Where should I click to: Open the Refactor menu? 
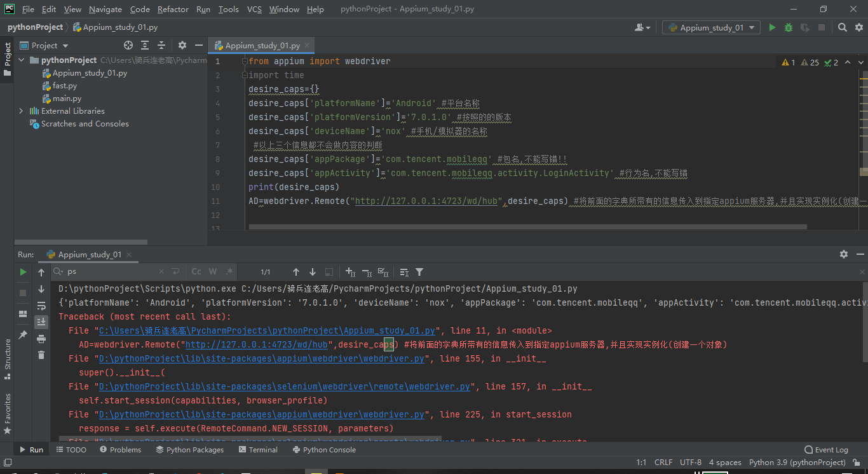[x=173, y=9]
